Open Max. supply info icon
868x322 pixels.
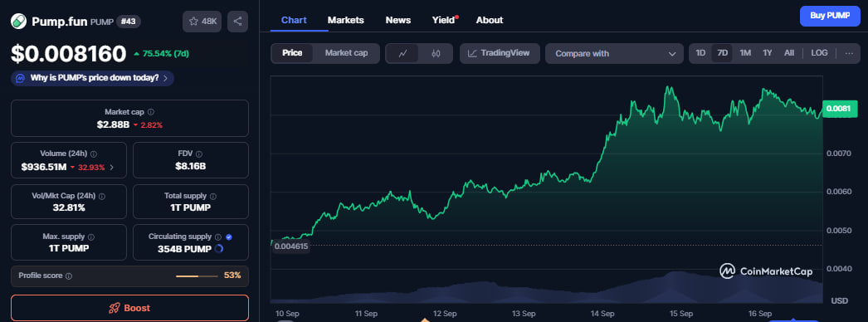pos(90,237)
